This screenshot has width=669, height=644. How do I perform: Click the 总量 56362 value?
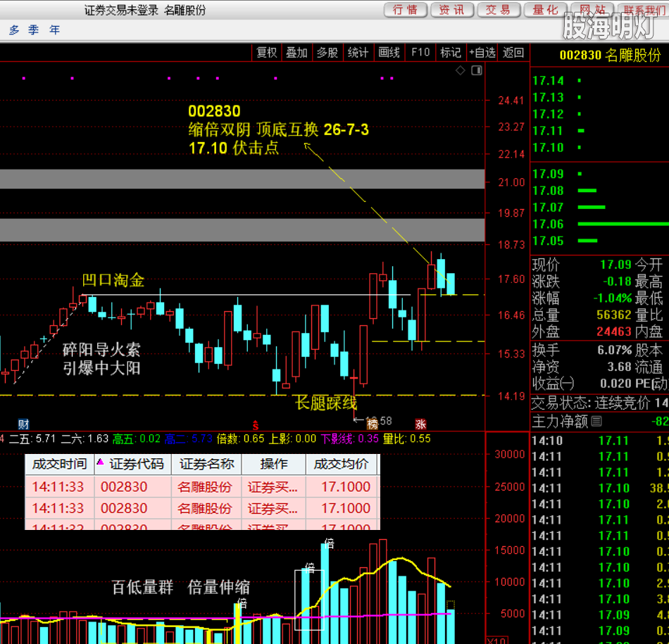click(x=614, y=315)
